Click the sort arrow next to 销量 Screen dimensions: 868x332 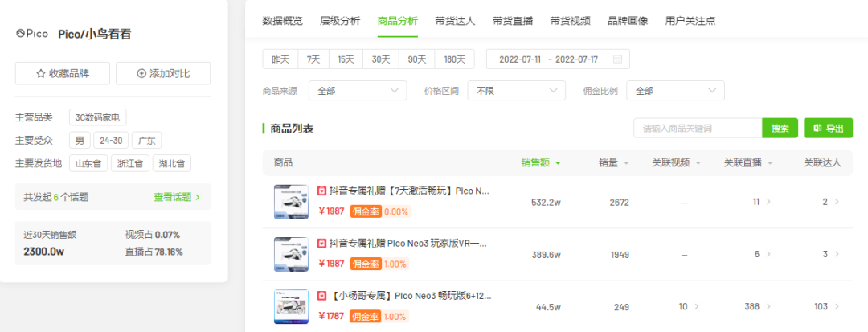point(626,163)
